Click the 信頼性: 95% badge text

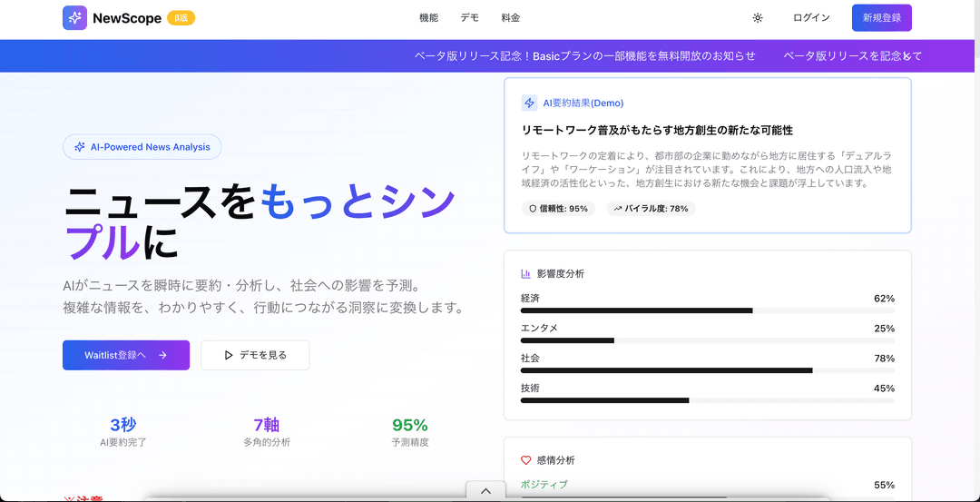(563, 209)
